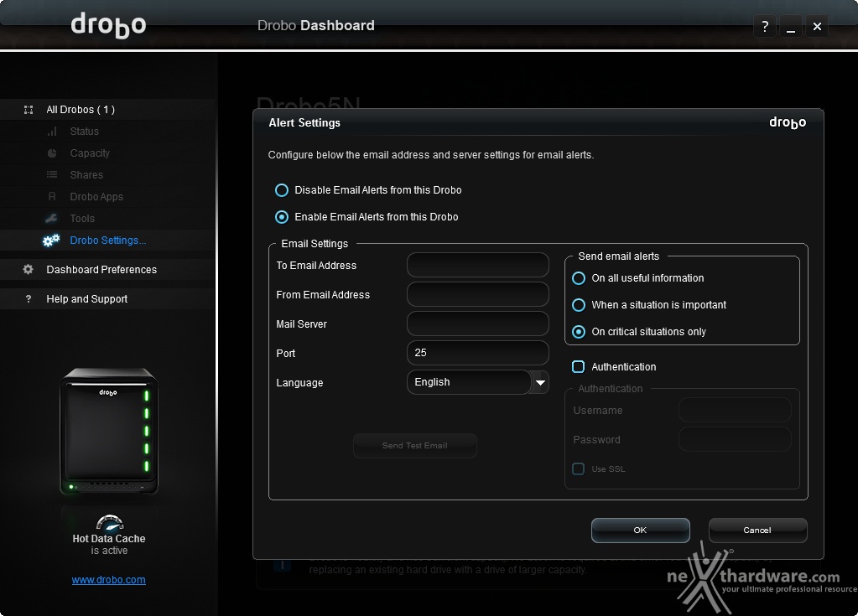Go to the Status page
The image size is (858, 616).
(84, 132)
